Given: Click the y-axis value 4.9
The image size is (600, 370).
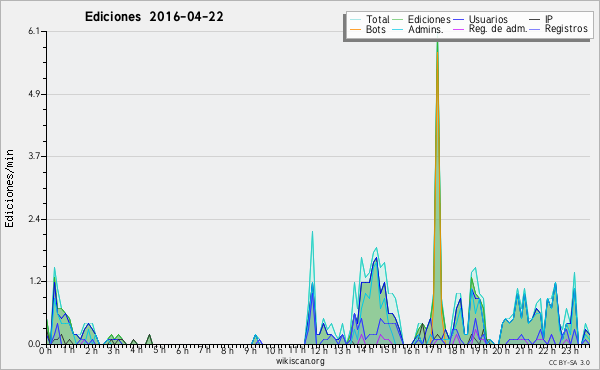Looking at the screenshot, I should tap(34, 94).
